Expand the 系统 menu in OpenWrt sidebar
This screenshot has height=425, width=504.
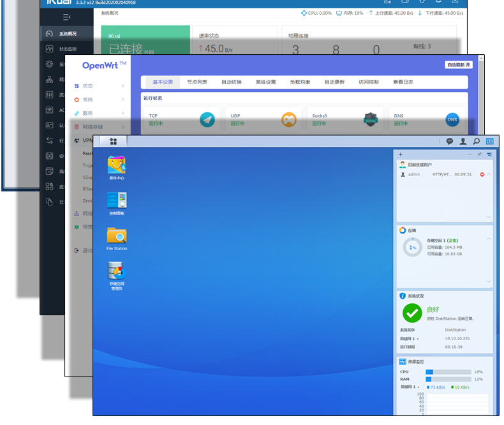click(100, 100)
